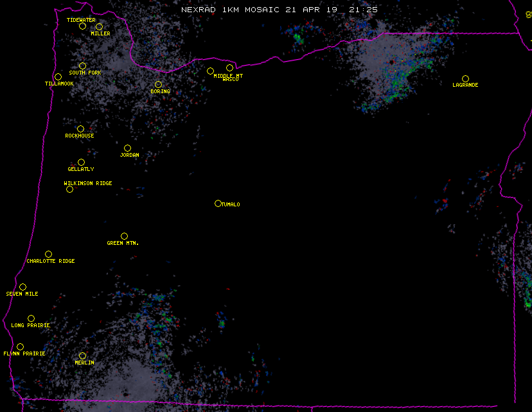Viewport: 532px width, 412px height.
Task: Click the NEXRAD 1KM MOSAIC title text
Action: (229, 10)
